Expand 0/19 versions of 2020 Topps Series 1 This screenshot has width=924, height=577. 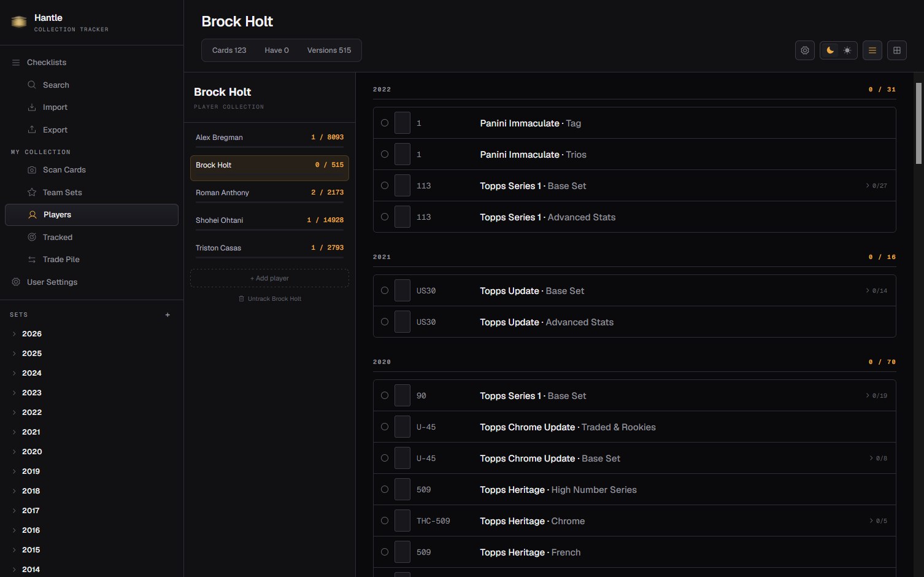[x=877, y=395]
